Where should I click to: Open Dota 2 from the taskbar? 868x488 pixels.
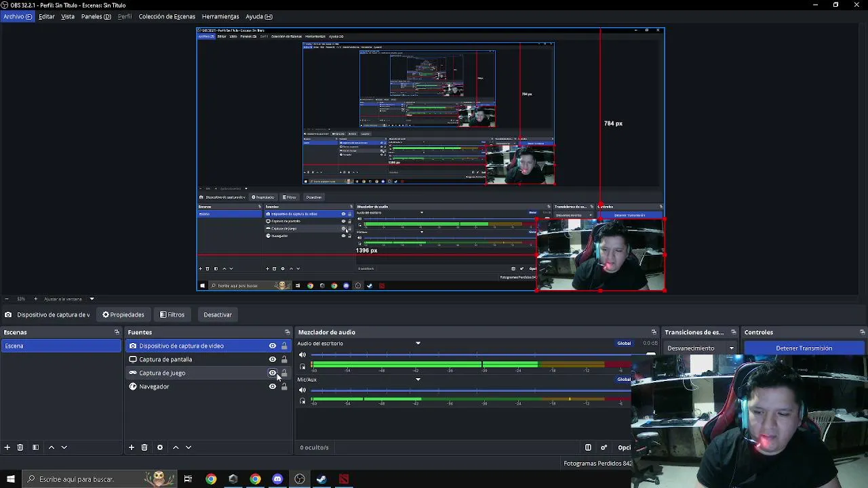pyautogui.click(x=344, y=479)
